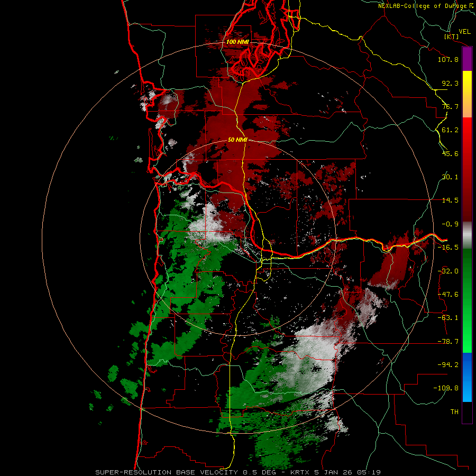Click the 45.6 scale value

tap(450, 153)
